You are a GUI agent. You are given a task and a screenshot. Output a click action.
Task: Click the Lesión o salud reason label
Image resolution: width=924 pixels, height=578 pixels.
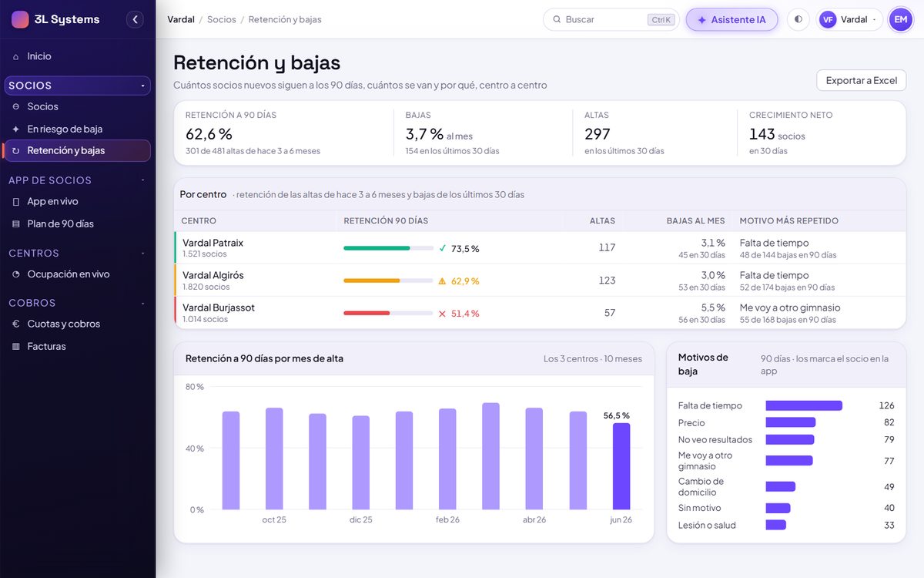point(707,526)
